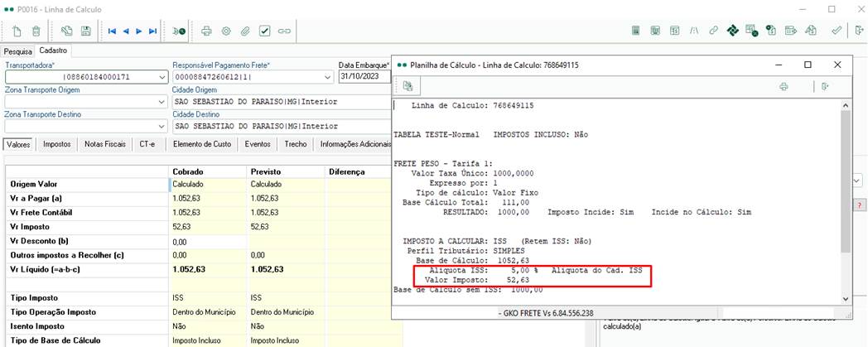This screenshot has width=868, height=347.
Task: Switch to the Pesquisa tab
Action: [x=18, y=51]
